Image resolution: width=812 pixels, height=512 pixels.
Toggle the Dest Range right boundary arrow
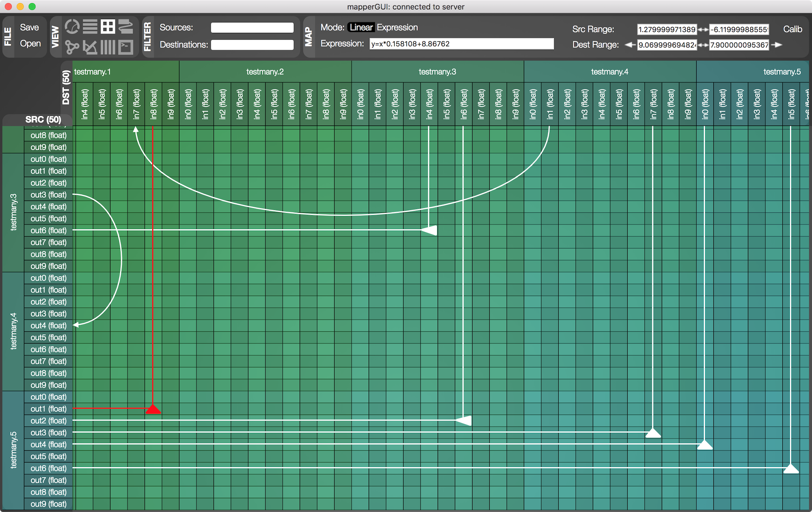[x=777, y=45]
